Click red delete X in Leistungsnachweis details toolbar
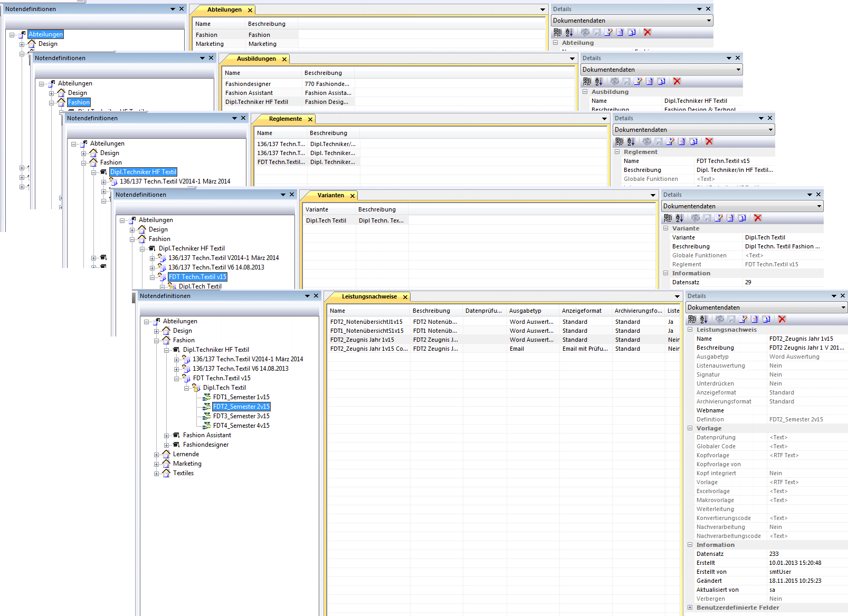The height and width of the screenshot is (616, 848). 782,319
